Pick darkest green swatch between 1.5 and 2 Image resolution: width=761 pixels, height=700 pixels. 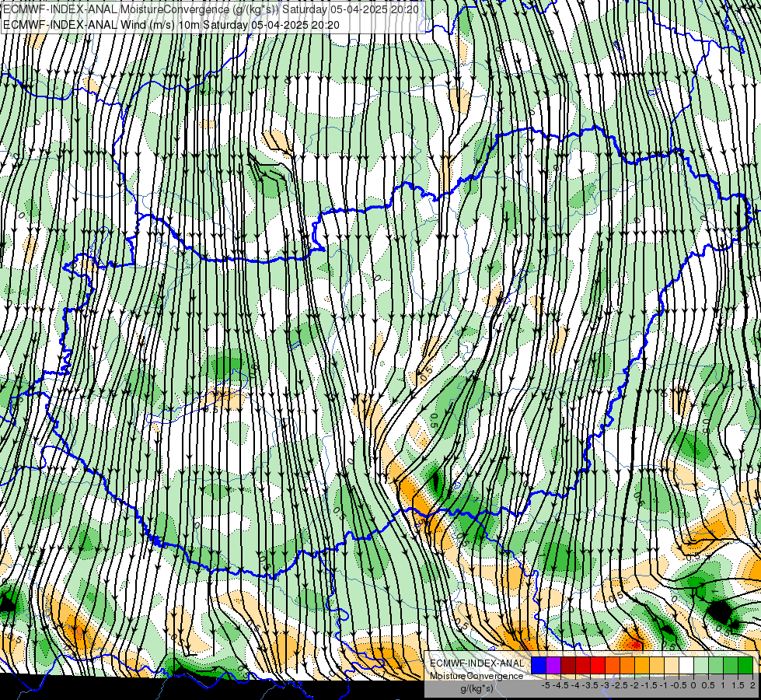pyautogui.click(x=745, y=665)
